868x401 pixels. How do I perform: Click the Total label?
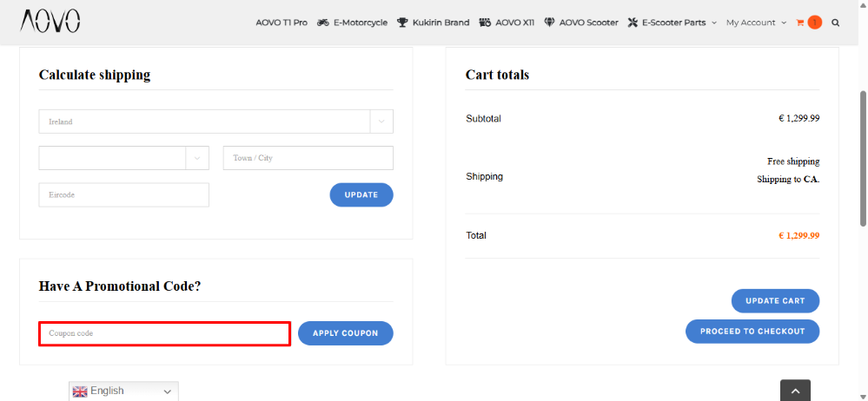(476, 235)
